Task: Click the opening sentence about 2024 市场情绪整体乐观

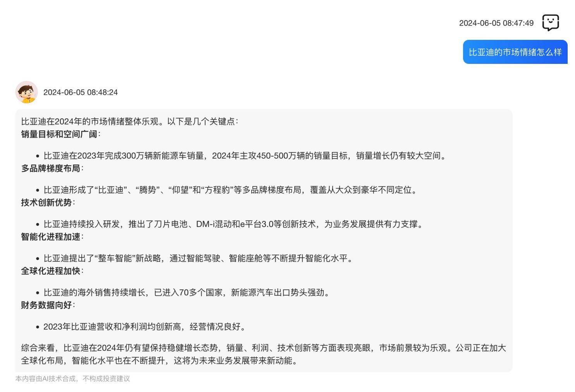Action: point(129,122)
